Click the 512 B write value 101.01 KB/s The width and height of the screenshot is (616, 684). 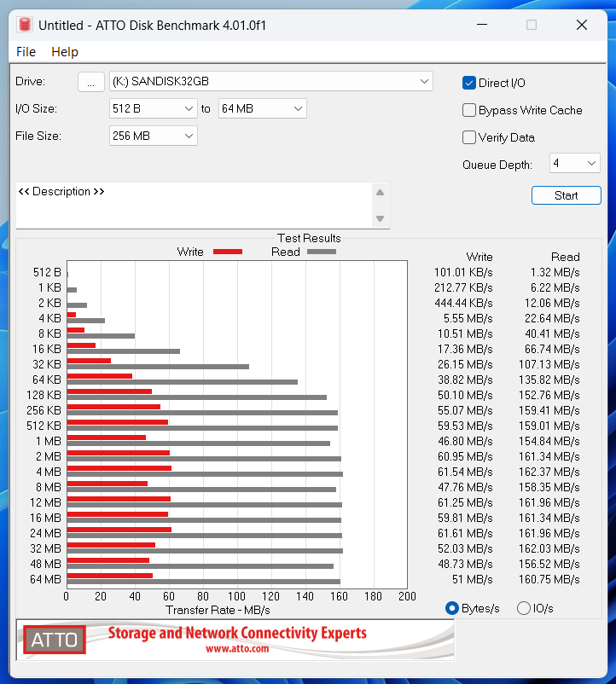[x=463, y=273]
